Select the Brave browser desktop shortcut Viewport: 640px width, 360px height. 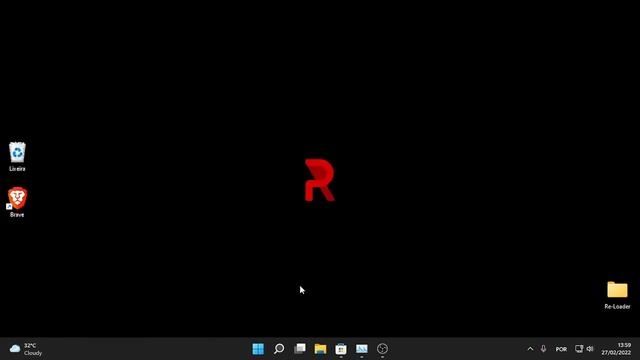pos(17,202)
